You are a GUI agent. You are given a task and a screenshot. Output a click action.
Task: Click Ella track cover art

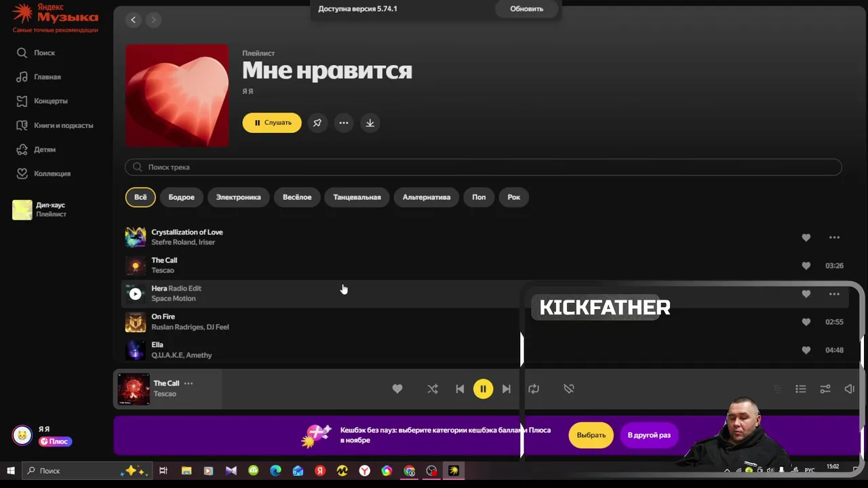tap(136, 350)
